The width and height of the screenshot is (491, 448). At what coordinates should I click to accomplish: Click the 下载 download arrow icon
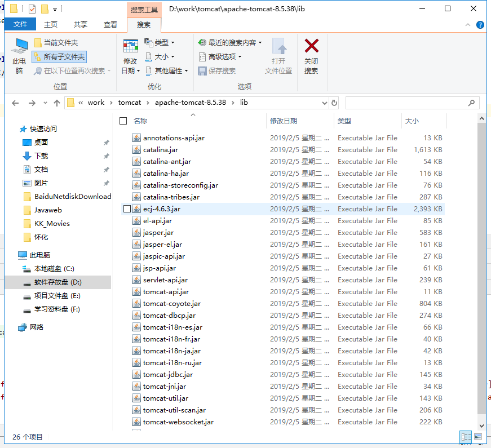(x=27, y=156)
